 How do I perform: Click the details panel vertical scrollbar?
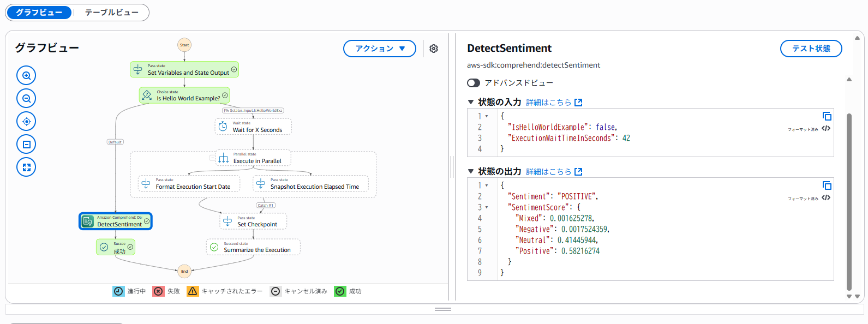tap(849, 202)
